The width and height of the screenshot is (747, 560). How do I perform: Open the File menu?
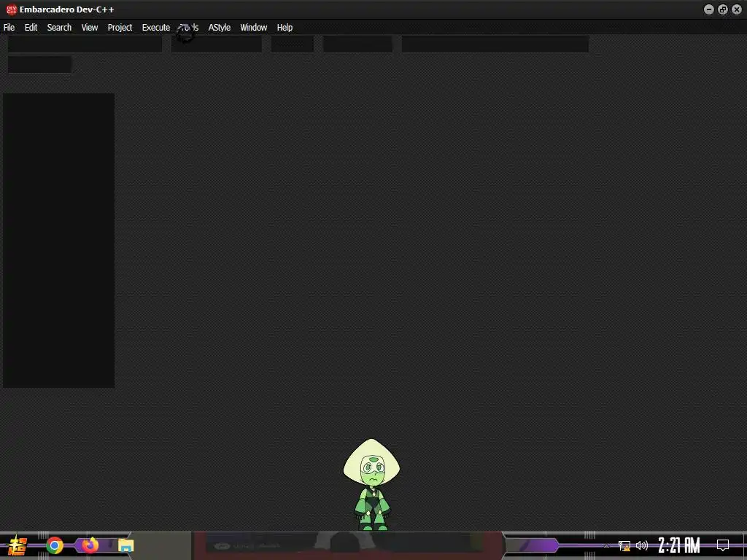[x=9, y=28]
